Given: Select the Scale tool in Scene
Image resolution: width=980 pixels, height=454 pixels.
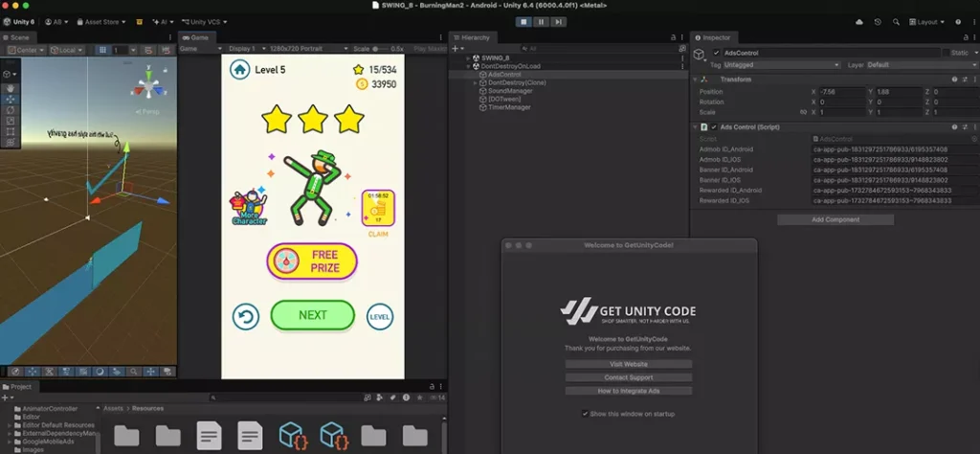Looking at the screenshot, I should tap(11, 121).
